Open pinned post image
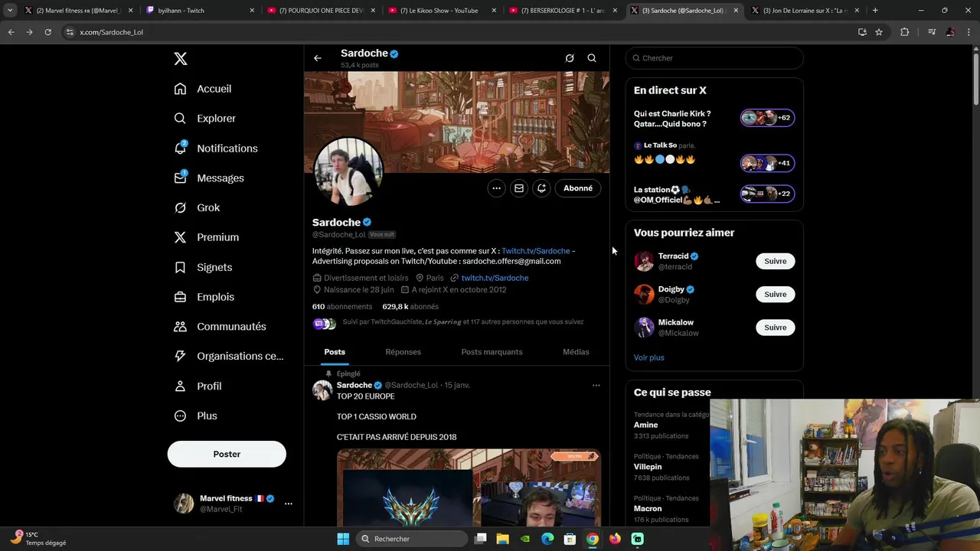This screenshot has width=980, height=551. tap(469, 487)
